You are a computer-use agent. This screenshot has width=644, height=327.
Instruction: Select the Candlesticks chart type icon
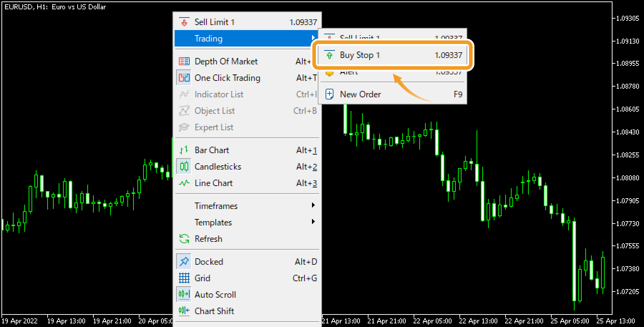[x=184, y=166]
